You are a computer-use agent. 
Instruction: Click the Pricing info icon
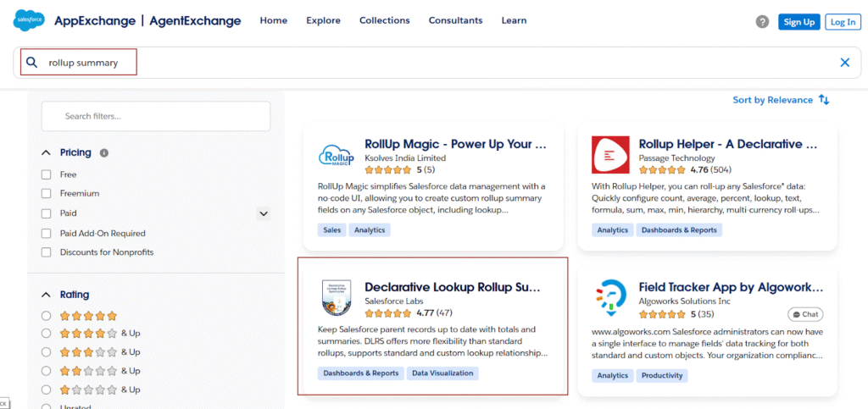[103, 152]
